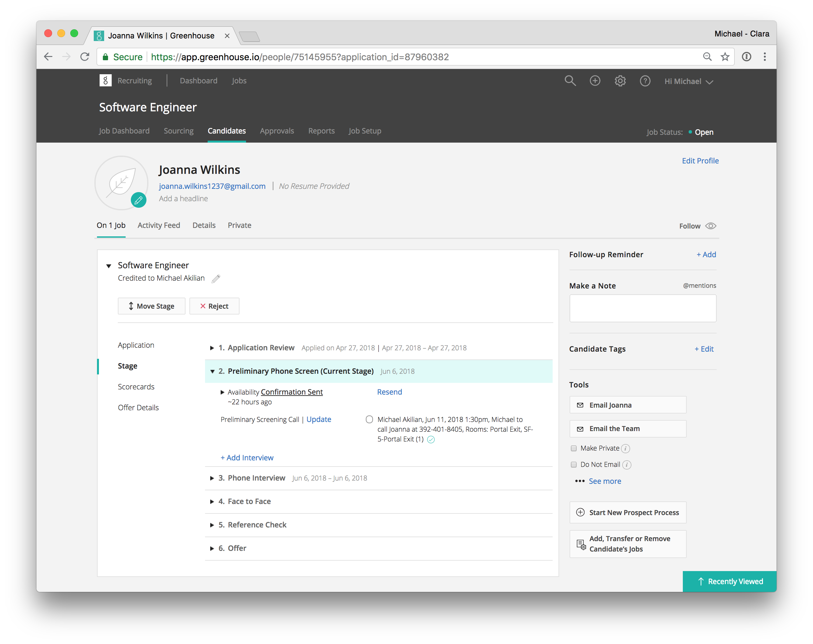
Task: Select the Preliminary Screening Call radio button
Action: tap(369, 419)
